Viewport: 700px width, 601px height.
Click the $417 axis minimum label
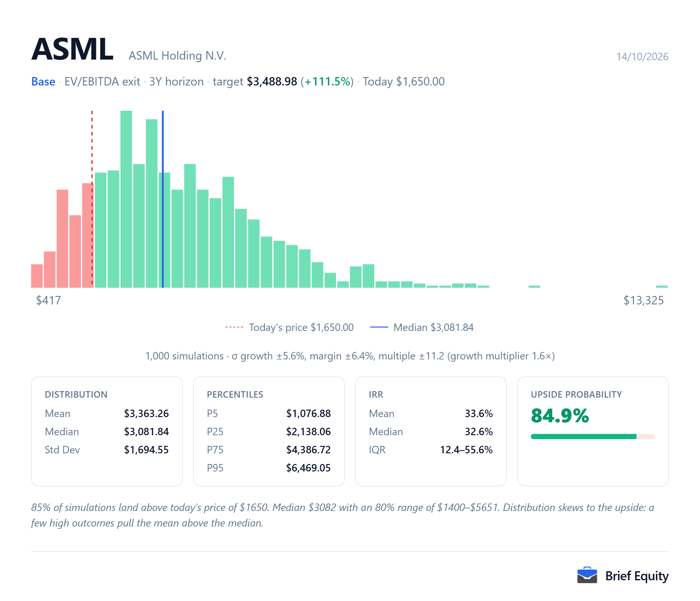pos(49,300)
